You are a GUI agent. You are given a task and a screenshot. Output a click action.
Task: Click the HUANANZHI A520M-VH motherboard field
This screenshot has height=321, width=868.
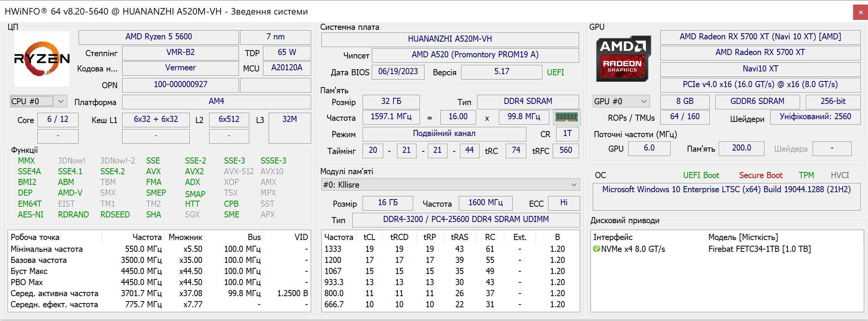pyautogui.click(x=450, y=39)
